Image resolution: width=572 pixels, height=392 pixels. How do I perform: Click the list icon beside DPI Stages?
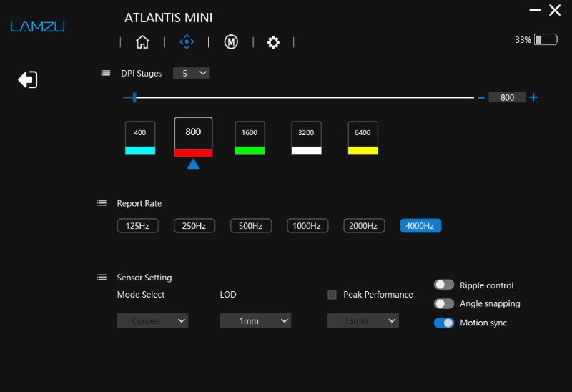coord(105,74)
